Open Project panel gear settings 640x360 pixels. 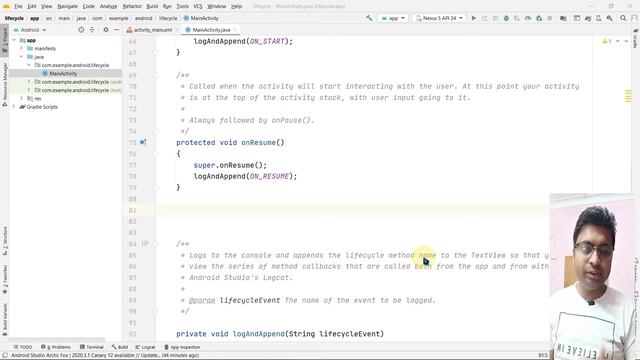pyautogui.click(x=106, y=30)
